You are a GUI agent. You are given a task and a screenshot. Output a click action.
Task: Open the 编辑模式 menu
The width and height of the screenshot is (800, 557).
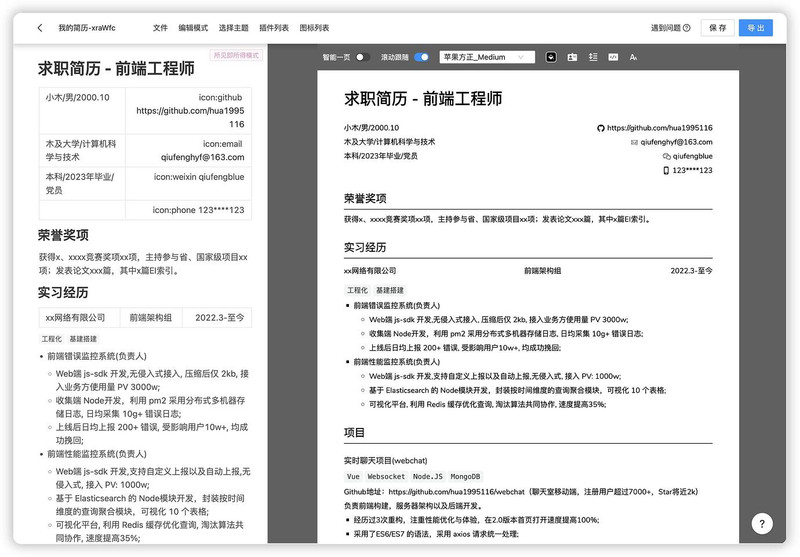pyautogui.click(x=193, y=28)
